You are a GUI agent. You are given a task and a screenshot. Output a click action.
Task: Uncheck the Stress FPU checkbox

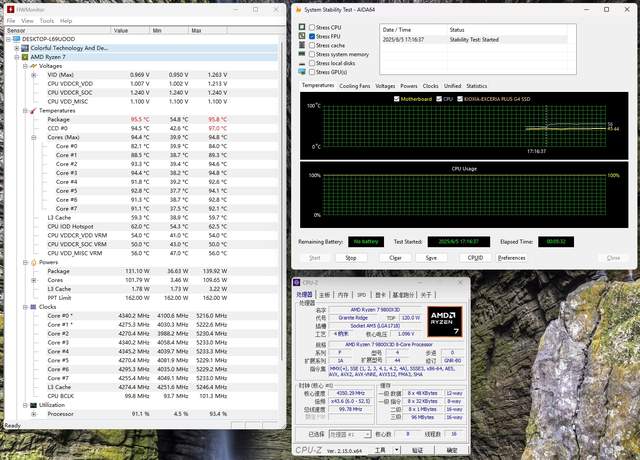312,36
